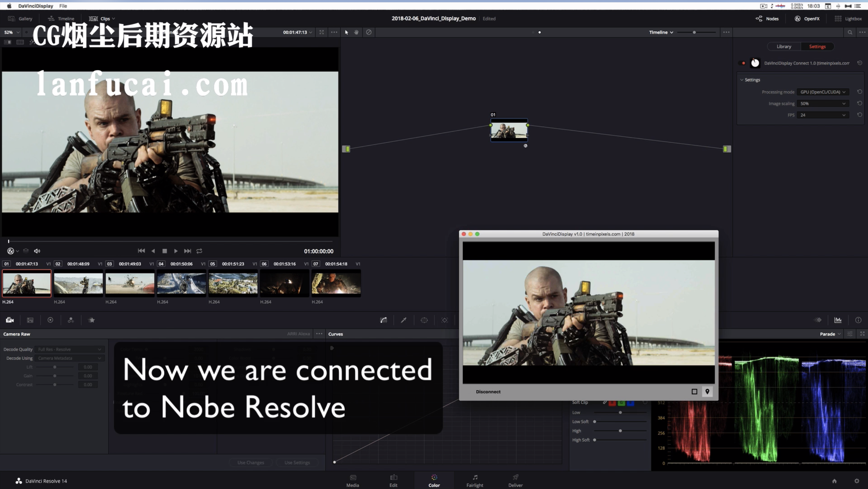Image resolution: width=868 pixels, height=489 pixels.
Task: Open the FPS 24 dropdown
Action: click(x=823, y=115)
